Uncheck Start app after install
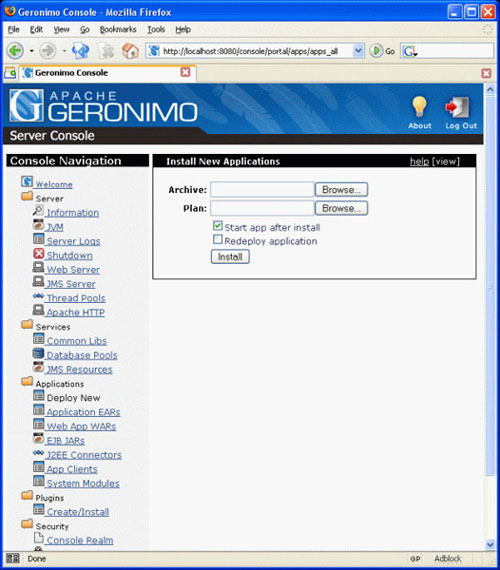The image size is (500, 570). pyautogui.click(x=217, y=226)
